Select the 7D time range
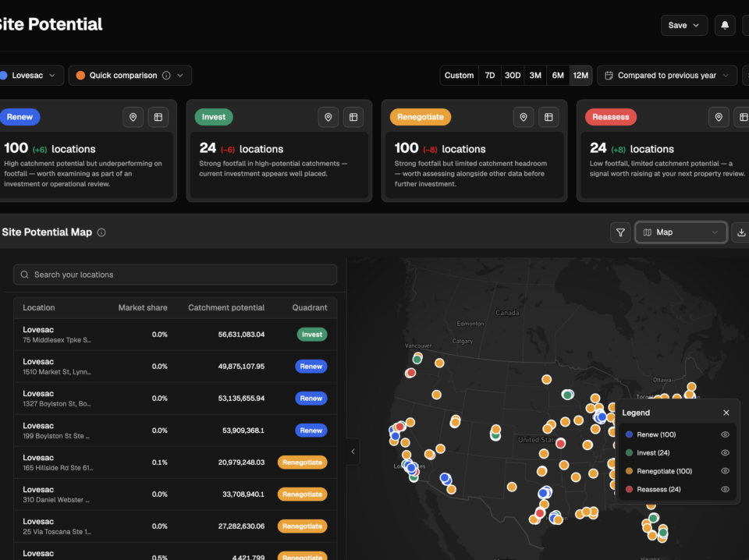Image resolution: width=749 pixels, height=560 pixels. click(x=490, y=76)
